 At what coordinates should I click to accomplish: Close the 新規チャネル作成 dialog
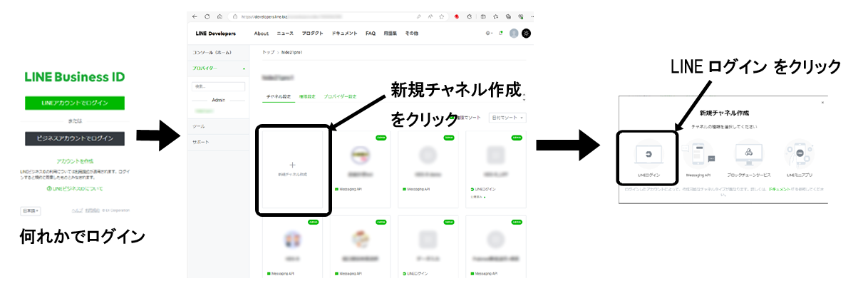pos(822,103)
